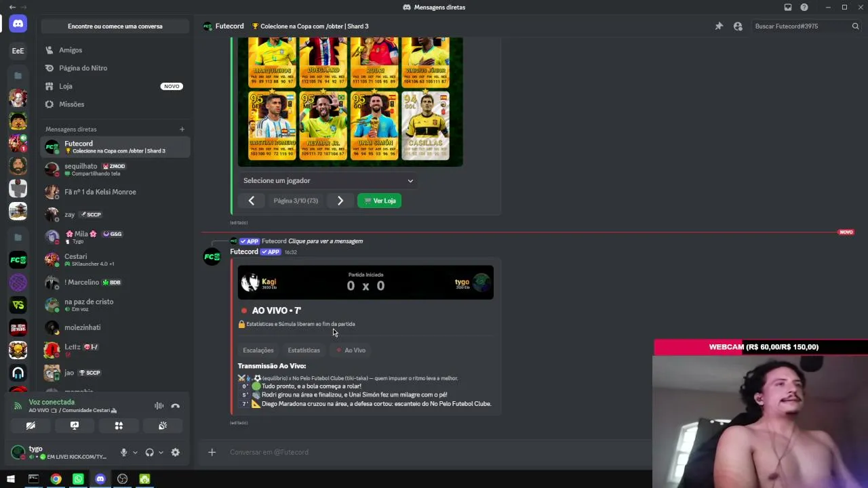Click the Ver Loja button

coord(380,201)
